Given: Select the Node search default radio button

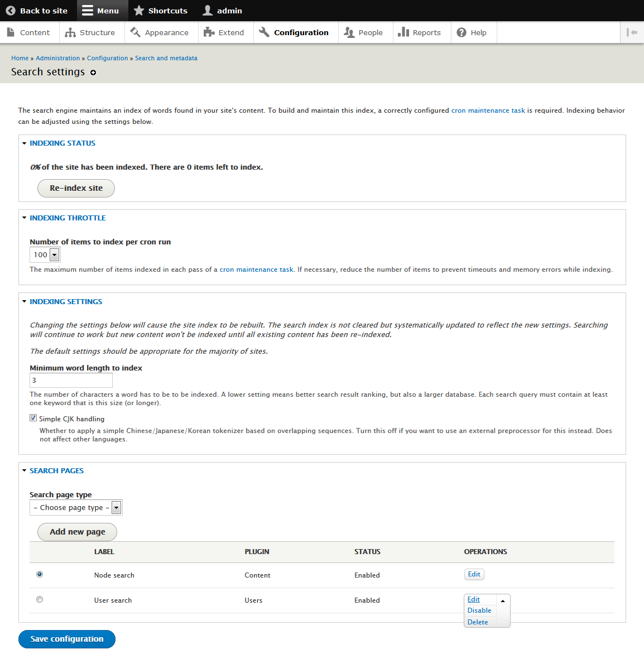Looking at the screenshot, I should (40, 574).
